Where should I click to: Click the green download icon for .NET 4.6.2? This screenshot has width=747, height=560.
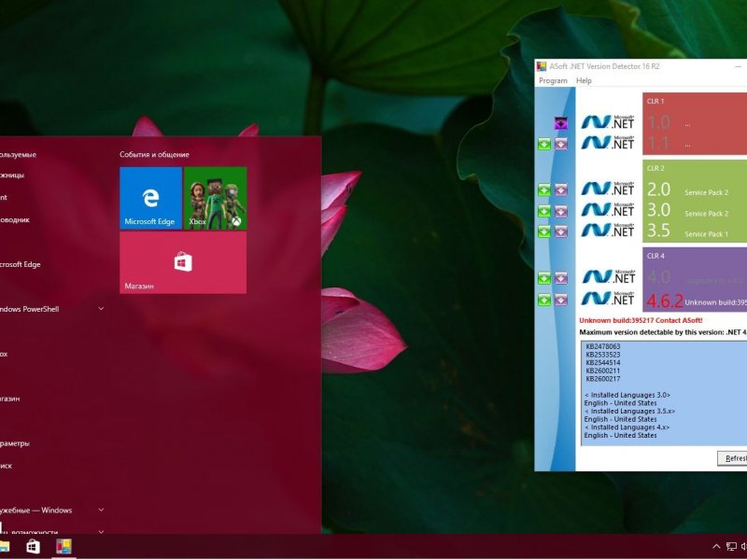[544, 300]
